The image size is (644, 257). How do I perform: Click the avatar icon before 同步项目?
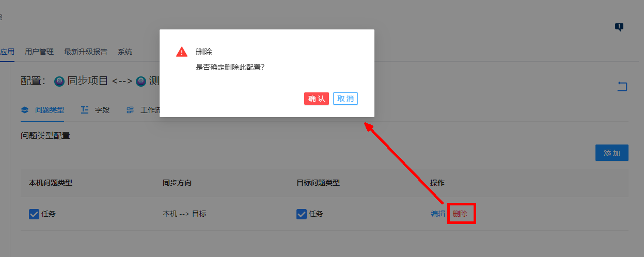(x=59, y=81)
